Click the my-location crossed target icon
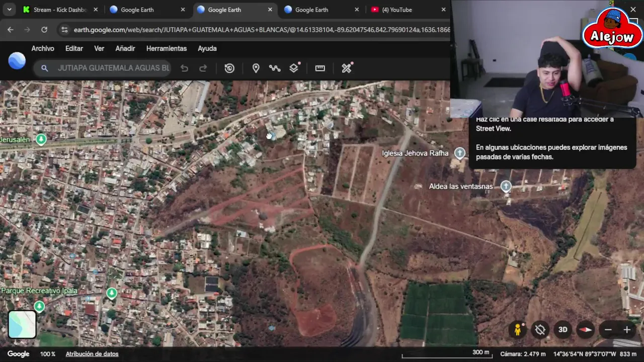 540,330
